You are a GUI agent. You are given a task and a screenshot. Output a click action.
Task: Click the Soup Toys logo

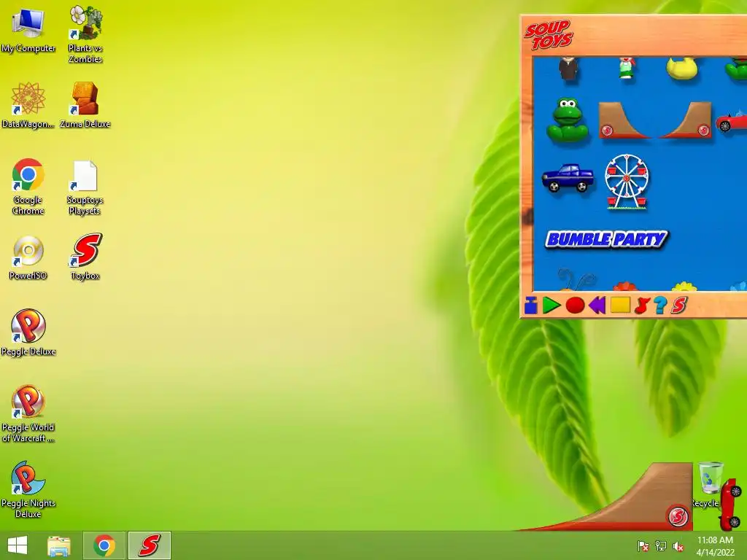pos(549,35)
